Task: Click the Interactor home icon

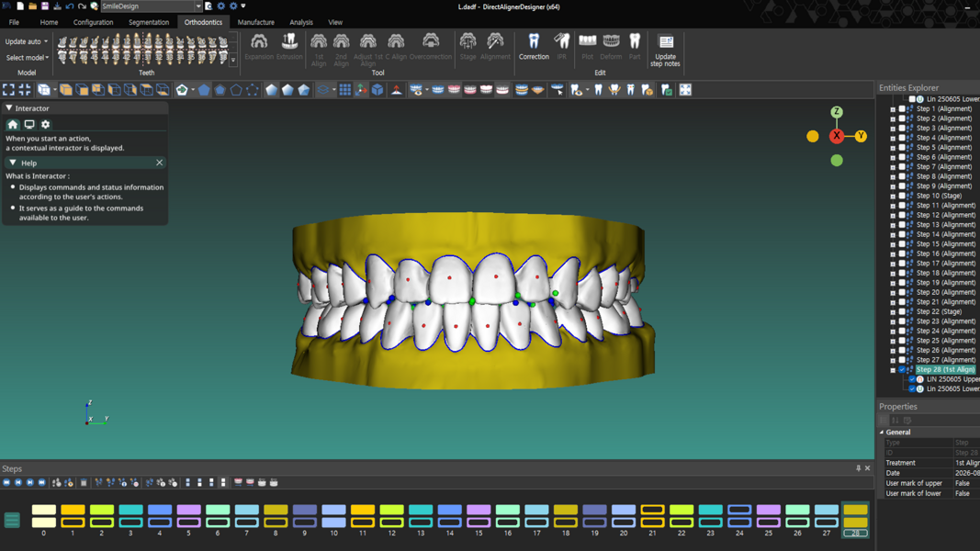Action: pos(13,124)
